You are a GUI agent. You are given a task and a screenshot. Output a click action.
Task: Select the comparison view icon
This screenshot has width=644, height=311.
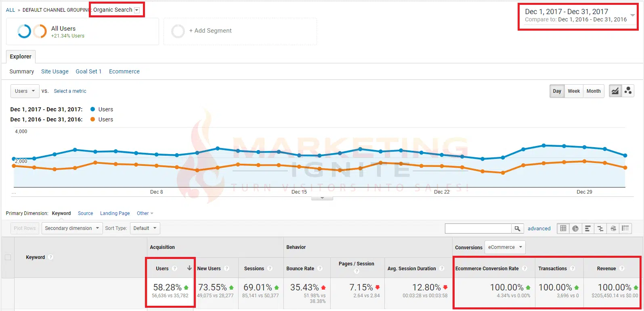coord(600,228)
